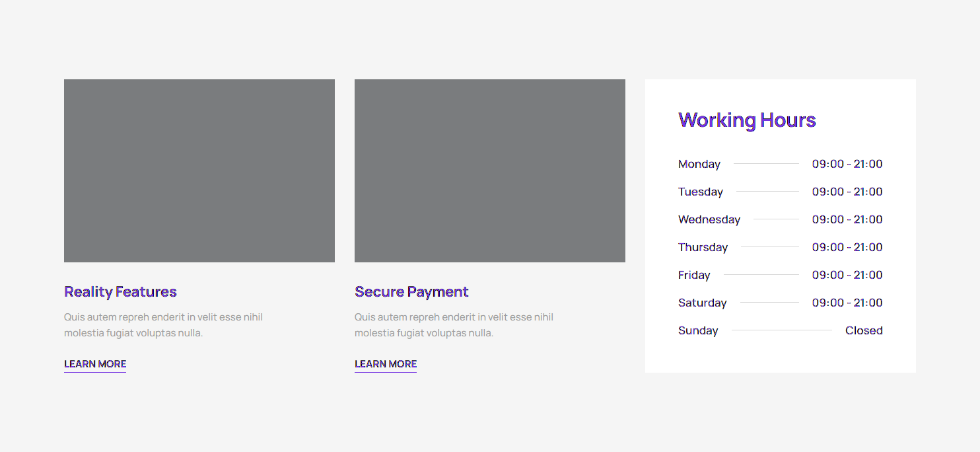Screen dimensions: 980x452
Task: Click Saturday's 09:00 - 21:00 time range
Action: click(x=847, y=303)
